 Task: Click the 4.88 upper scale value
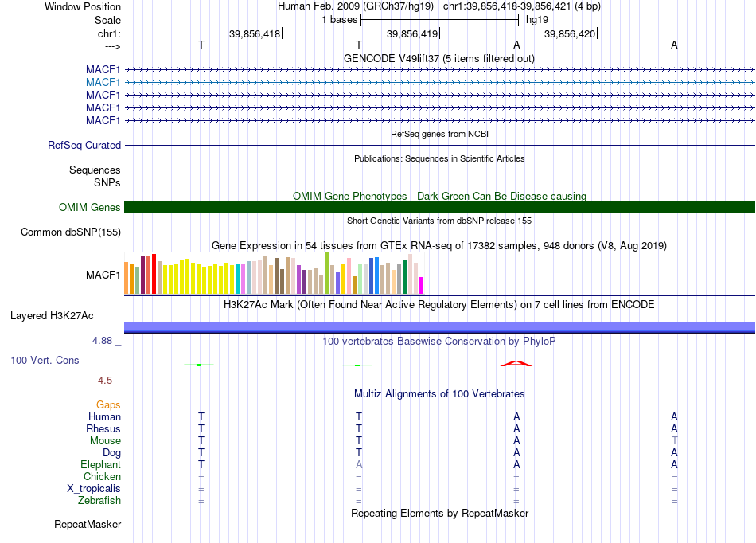(x=102, y=341)
